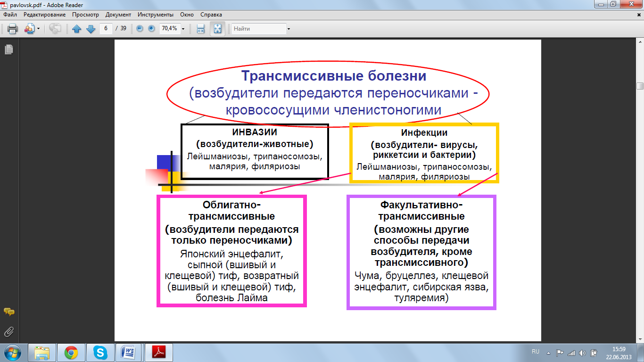This screenshot has height=362, width=644.
Task: Open the collaborate/share icon in toolbar
Action: click(x=29, y=29)
